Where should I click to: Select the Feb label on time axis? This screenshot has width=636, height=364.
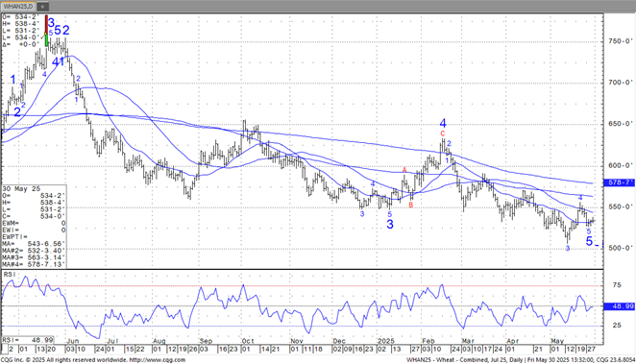click(x=428, y=341)
